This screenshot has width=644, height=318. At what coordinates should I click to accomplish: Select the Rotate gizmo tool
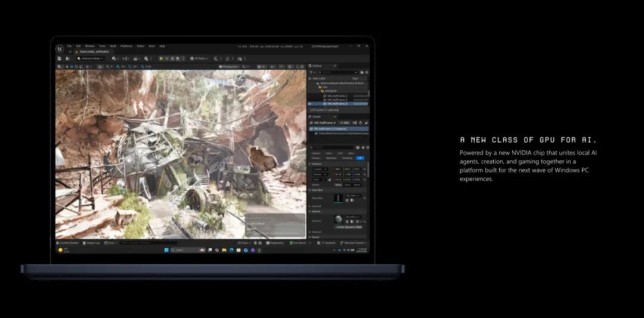[76, 66]
